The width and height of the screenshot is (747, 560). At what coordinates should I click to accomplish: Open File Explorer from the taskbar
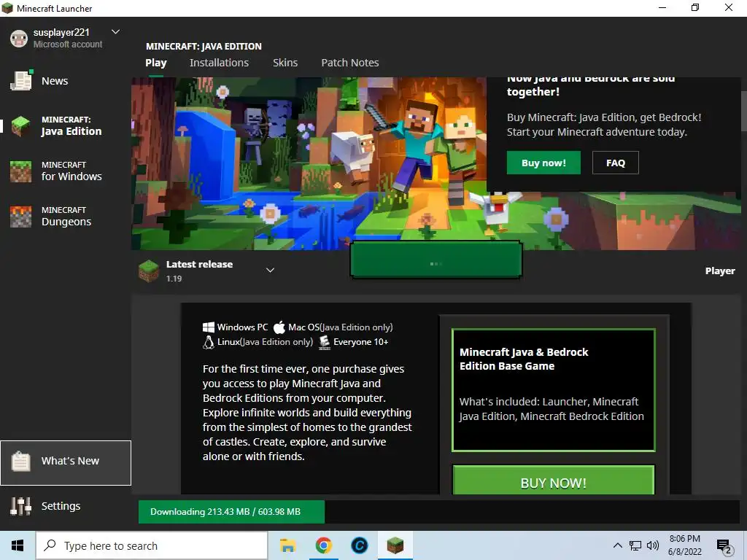point(287,545)
